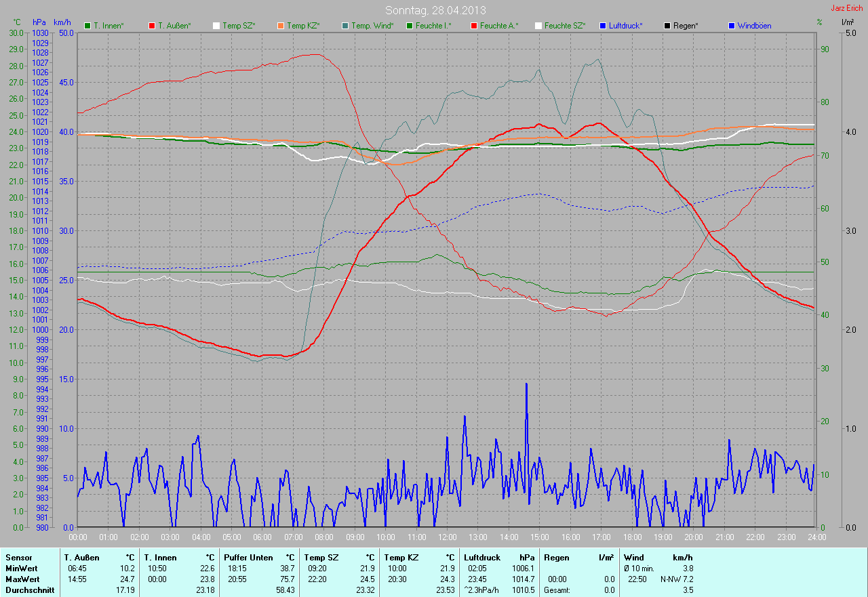Click the 12:00 time axis label
The height and width of the screenshot is (597, 868).
tap(447, 537)
